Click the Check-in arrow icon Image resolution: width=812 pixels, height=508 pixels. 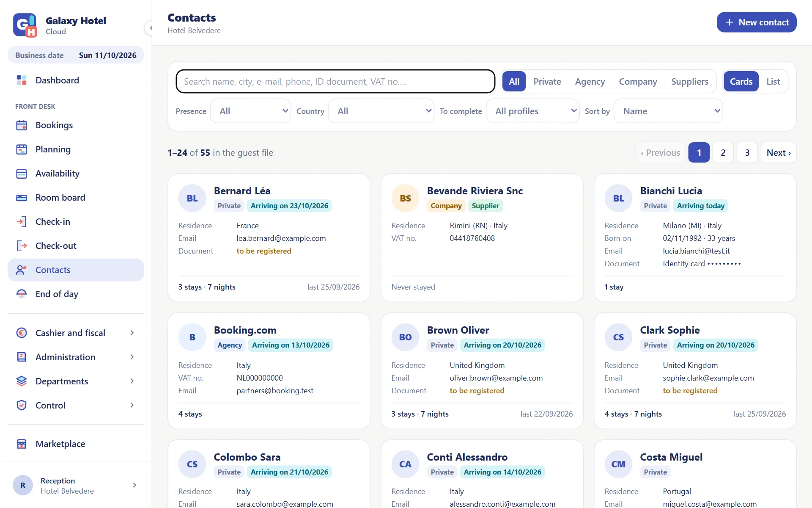[x=22, y=221]
